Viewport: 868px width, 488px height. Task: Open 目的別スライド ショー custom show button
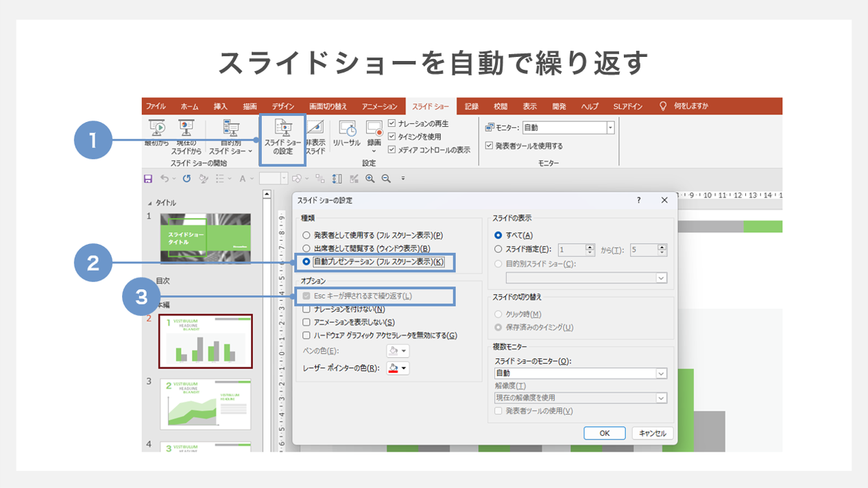click(231, 137)
